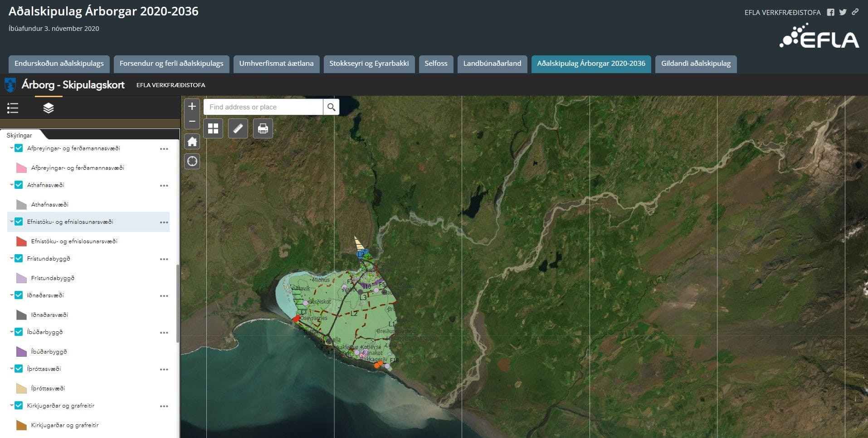The height and width of the screenshot is (438, 868).
Task: Open Umhverfismat áætlana tab
Action: (277, 64)
